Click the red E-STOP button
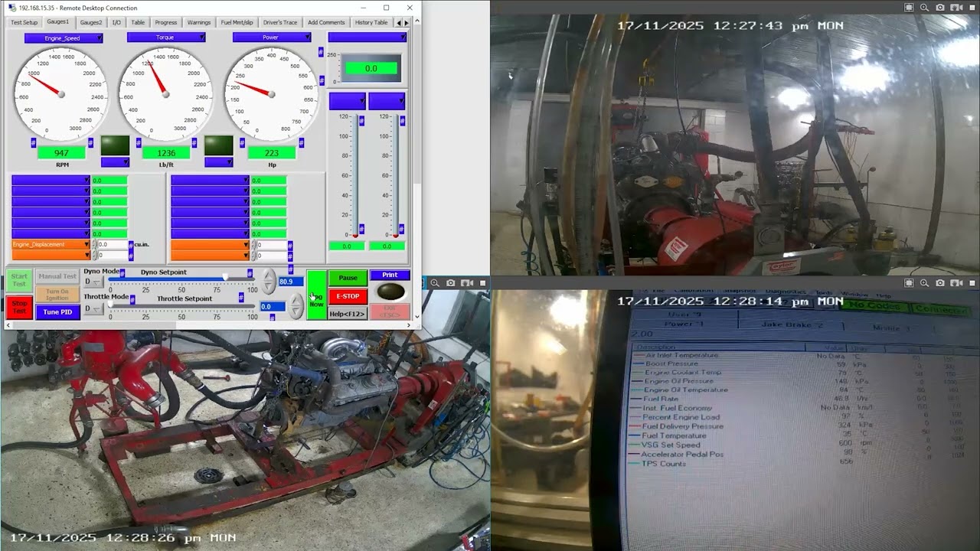 coord(348,296)
